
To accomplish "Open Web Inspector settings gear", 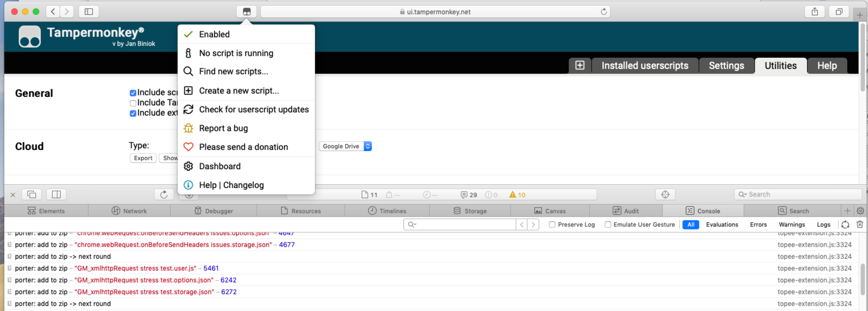I will tap(860, 211).
